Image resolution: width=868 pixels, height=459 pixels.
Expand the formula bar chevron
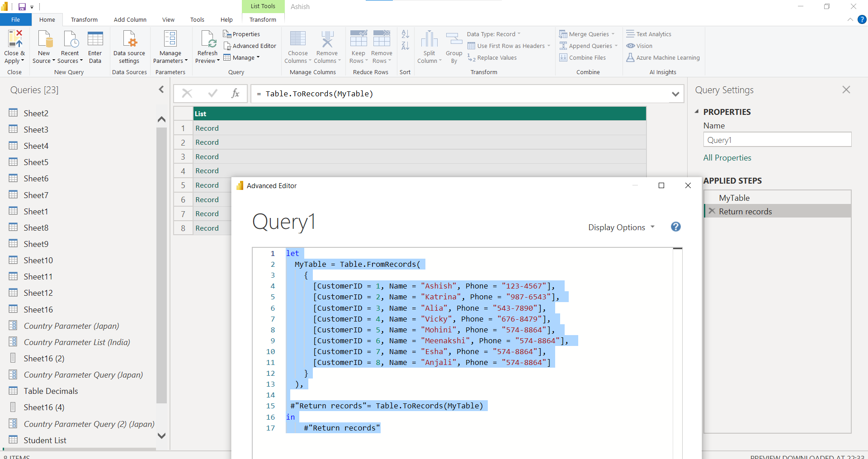tap(675, 94)
